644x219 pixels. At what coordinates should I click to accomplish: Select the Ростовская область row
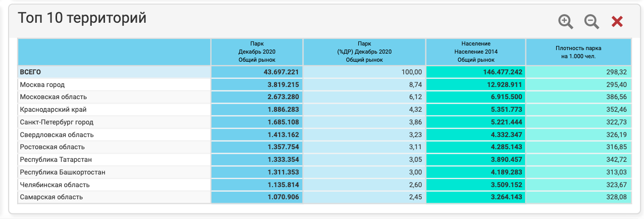[52, 147]
